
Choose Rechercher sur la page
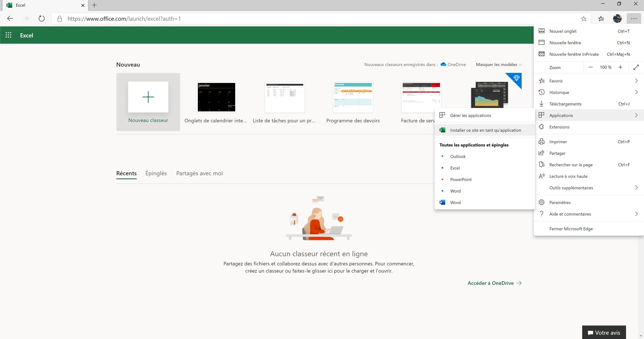pyautogui.click(x=589, y=164)
